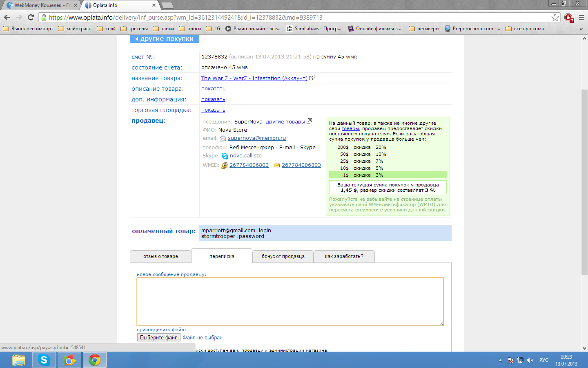Open the LG bookmark folder
Image resolution: width=588 pixels, height=368 pixels.
click(213, 29)
